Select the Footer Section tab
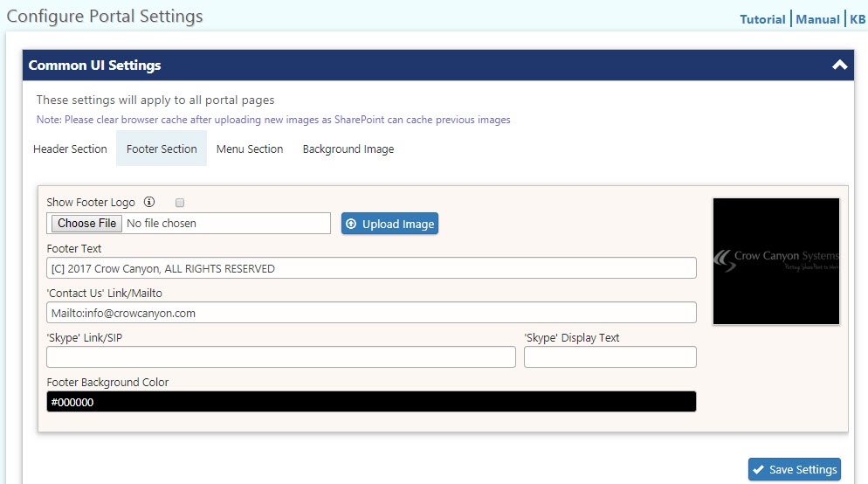This screenshot has width=868, height=484. tap(161, 149)
